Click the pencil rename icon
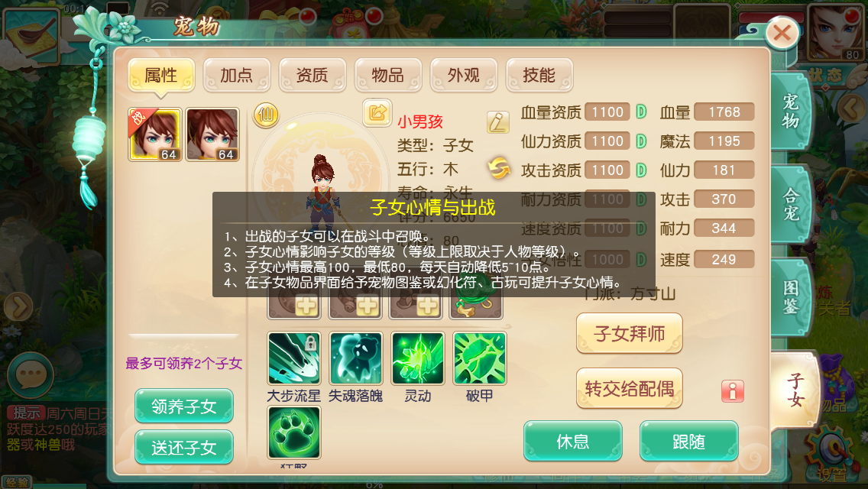The height and width of the screenshot is (489, 868). [497, 121]
